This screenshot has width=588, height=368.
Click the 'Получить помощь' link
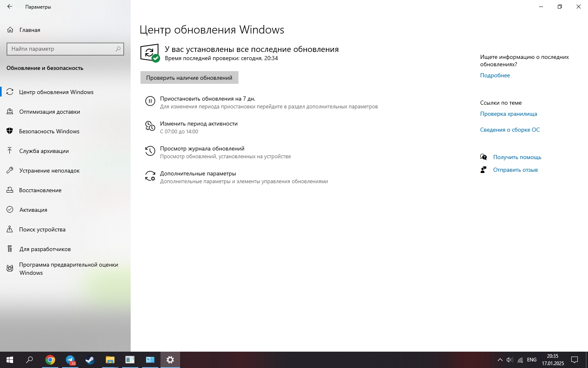pos(517,157)
